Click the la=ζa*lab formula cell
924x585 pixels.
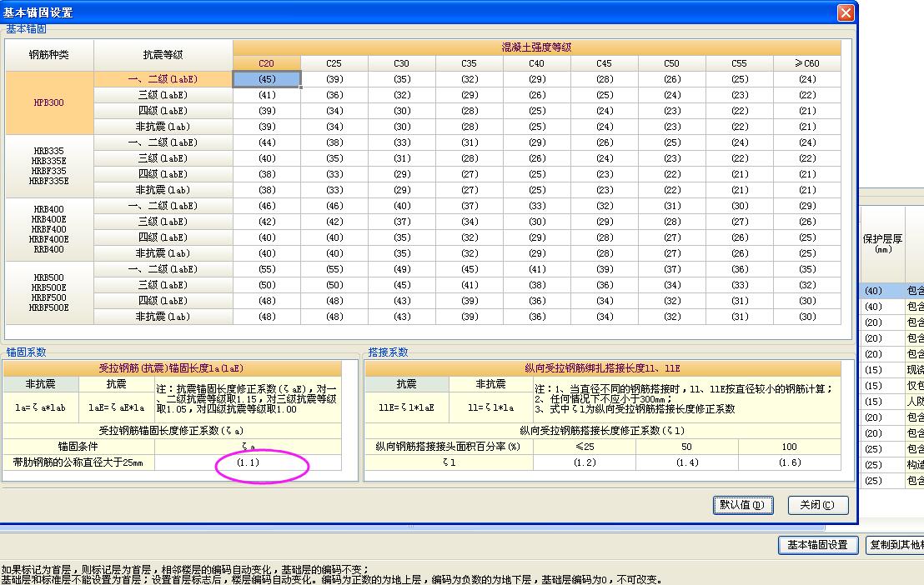[41, 407]
